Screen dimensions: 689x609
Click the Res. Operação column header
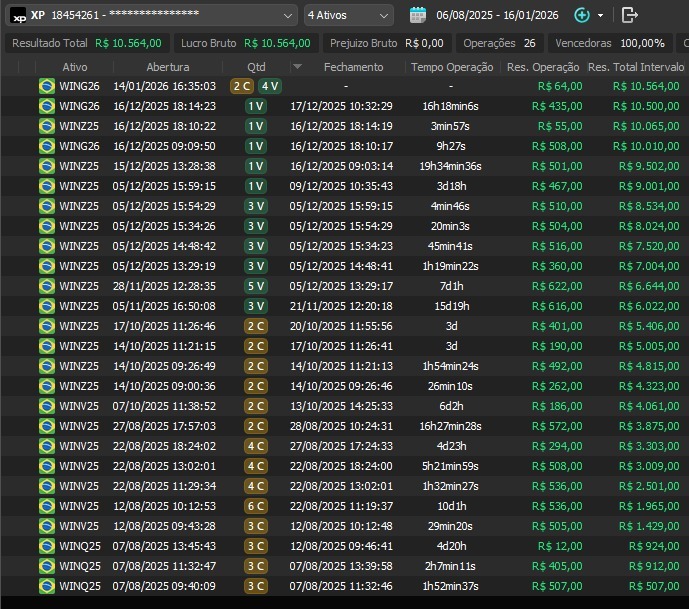(x=543, y=67)
